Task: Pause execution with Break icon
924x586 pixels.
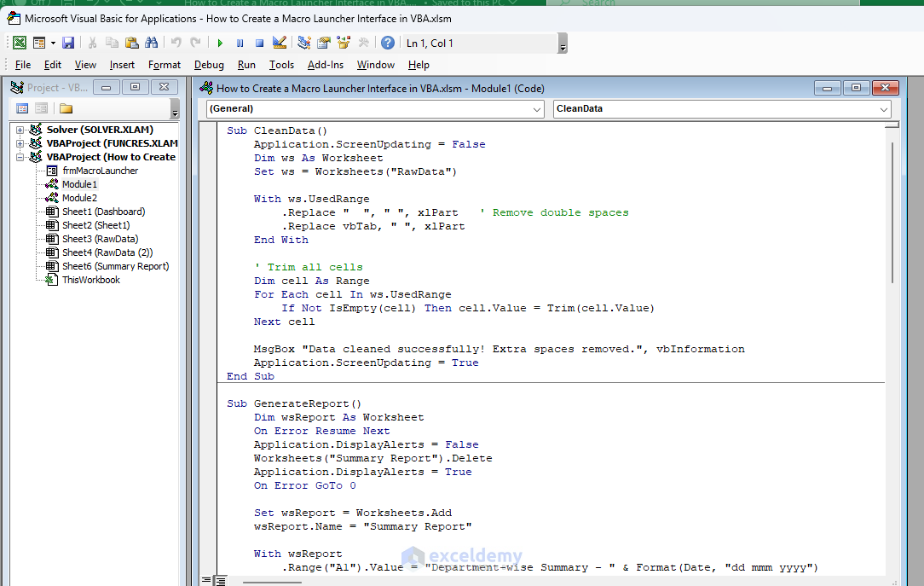Action: coord(240,43)
